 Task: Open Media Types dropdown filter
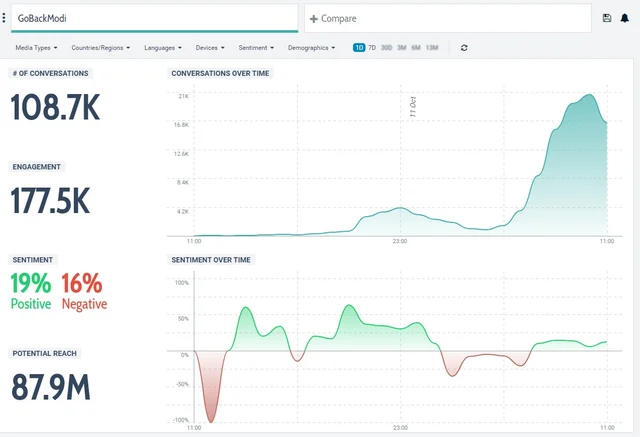[x=36, y=48]
